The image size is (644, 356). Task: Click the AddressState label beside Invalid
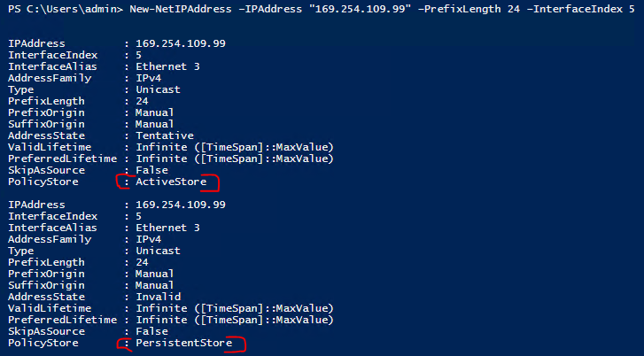pyautogui.click(x=43, y=296)
